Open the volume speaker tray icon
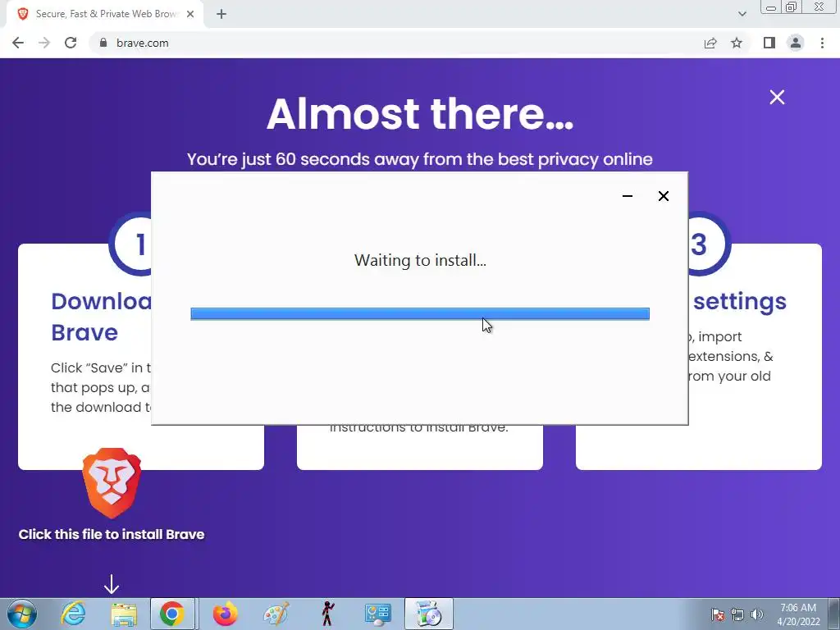 pos(756,614)
